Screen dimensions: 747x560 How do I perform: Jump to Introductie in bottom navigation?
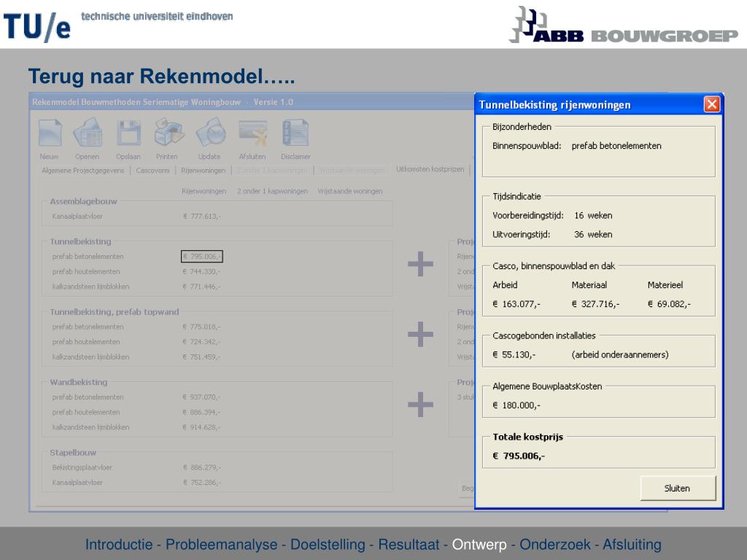coord(119,545)
